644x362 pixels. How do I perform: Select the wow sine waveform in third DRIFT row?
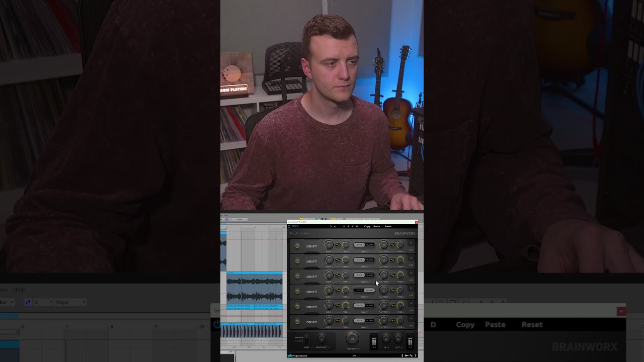tap(338, 275)
